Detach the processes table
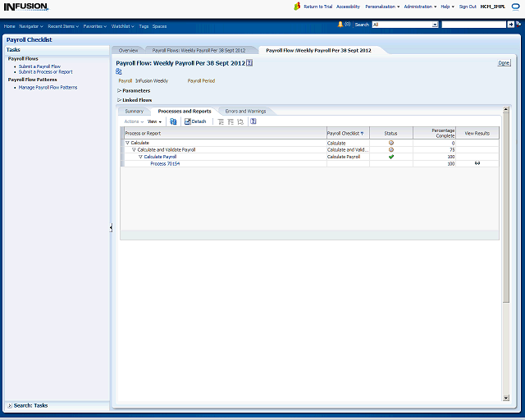The height and width of the screenshot is (420, 525). click(195, 121)
